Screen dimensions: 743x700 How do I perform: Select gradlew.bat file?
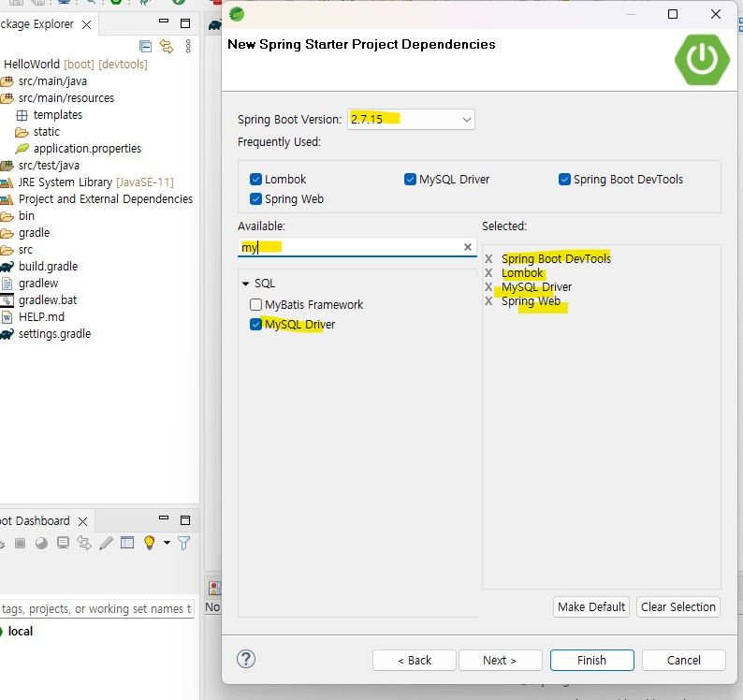(48, 300)
